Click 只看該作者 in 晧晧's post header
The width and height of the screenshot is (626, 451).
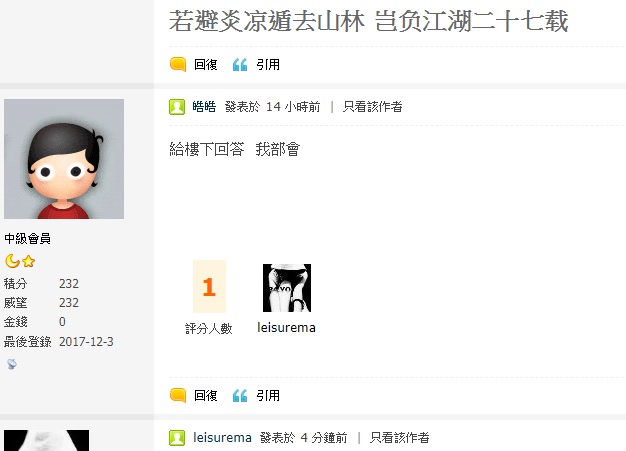pos(372,107)
